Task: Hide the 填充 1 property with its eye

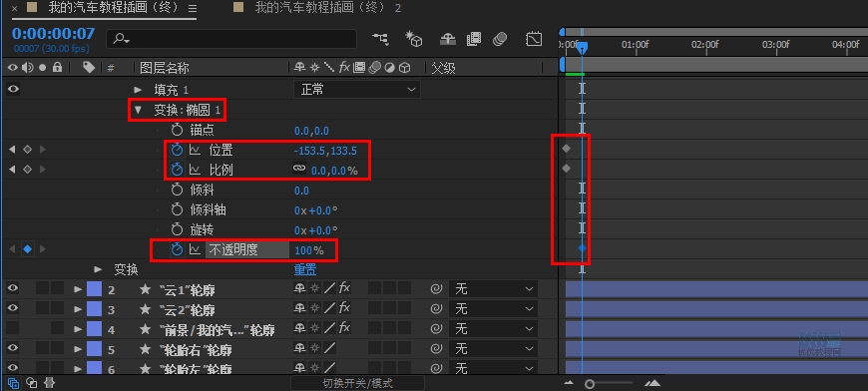Action: (x=13, y=89)
